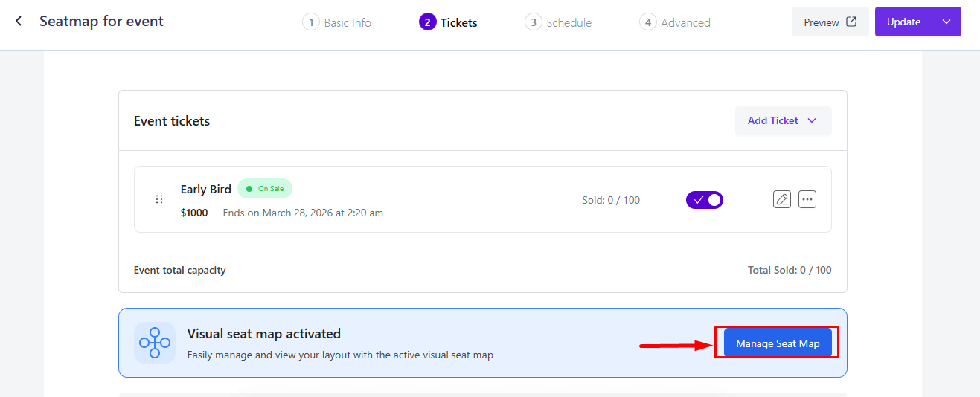This screenshot has width=980, height=397.
Task: Click the visual seat map diagram icon
Action: [x=155, y=343]
